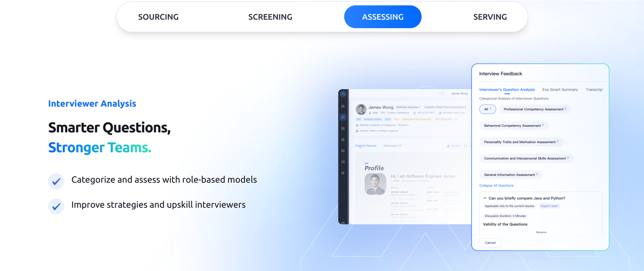Image resolution: width=644 pixels, height=271 pixels.
Task: Switch to the SCREENING tab
Action: (x=270, y=17)
